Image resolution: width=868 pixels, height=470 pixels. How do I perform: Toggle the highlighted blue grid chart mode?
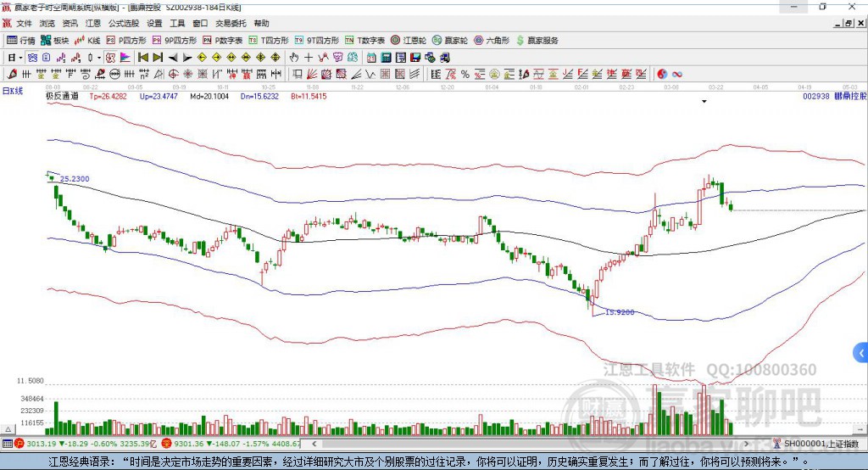pyautogui.click(x=33, y=57)
